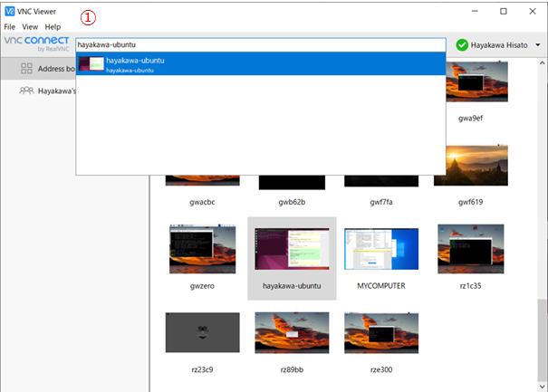This screenshot has height=392, width=548.
Task: Click the VNC Connect logo
Action: pyautogui.click(x=36, y=44)
